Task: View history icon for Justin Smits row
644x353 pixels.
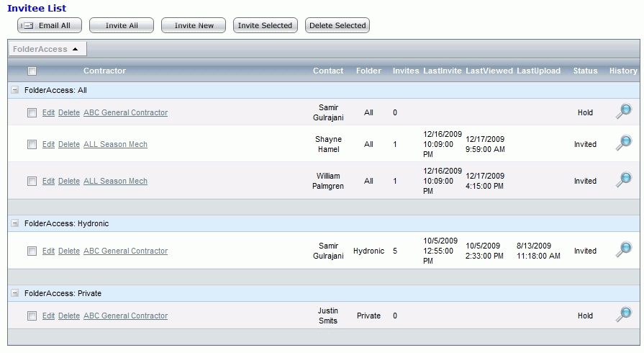Action: coord(623,315)
